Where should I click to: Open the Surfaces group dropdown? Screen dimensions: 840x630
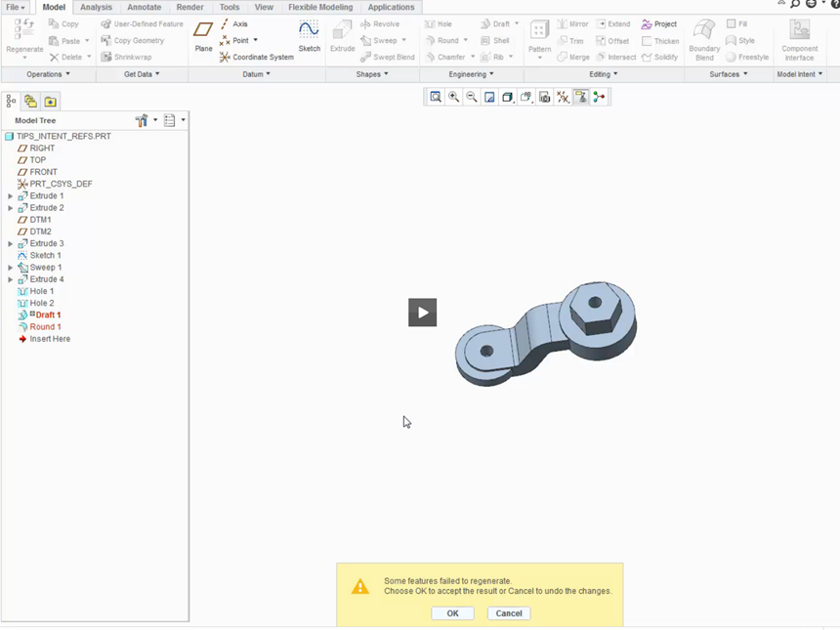click(x=728, y=74)
